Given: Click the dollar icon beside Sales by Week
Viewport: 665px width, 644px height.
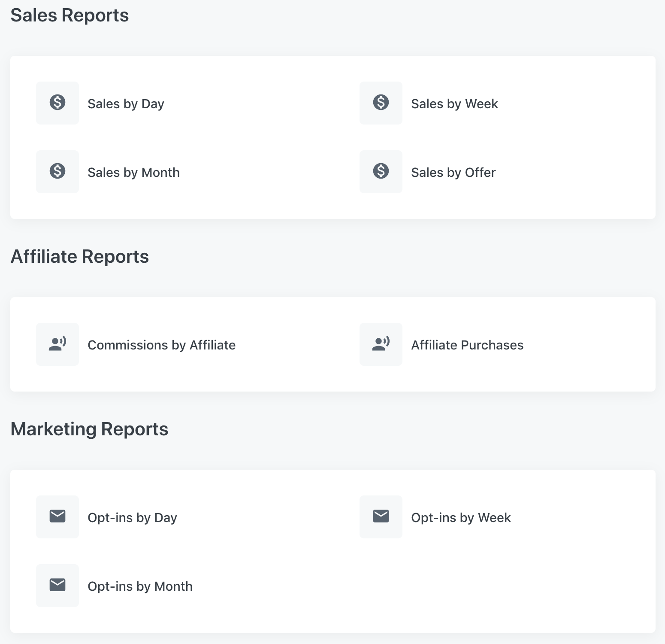Looking at the screenshot, I should pos(381,103).
